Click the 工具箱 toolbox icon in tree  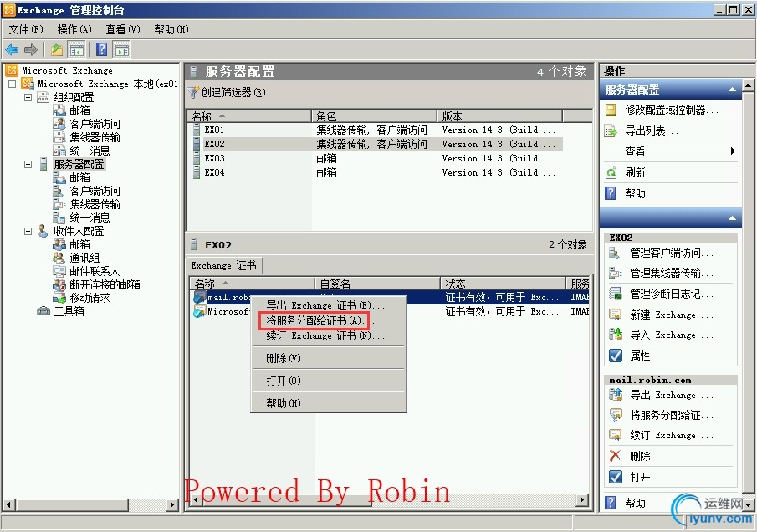[x=43, y=311]
